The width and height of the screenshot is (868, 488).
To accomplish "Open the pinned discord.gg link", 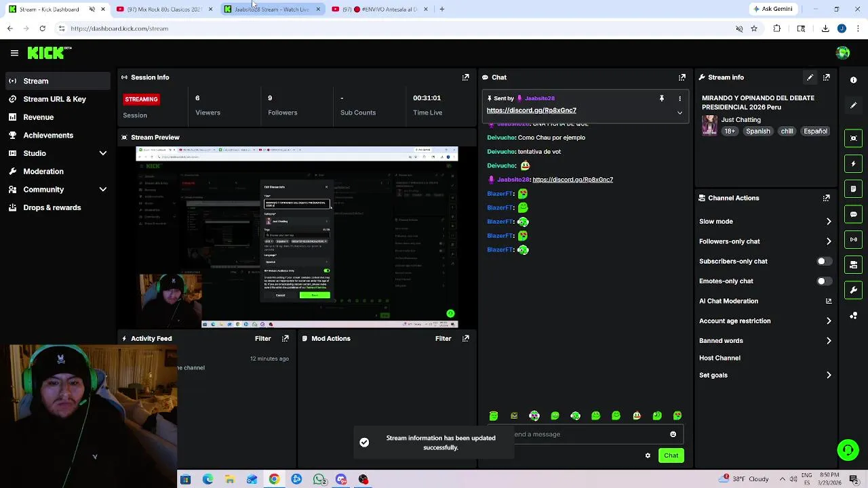I will point(531,110).
